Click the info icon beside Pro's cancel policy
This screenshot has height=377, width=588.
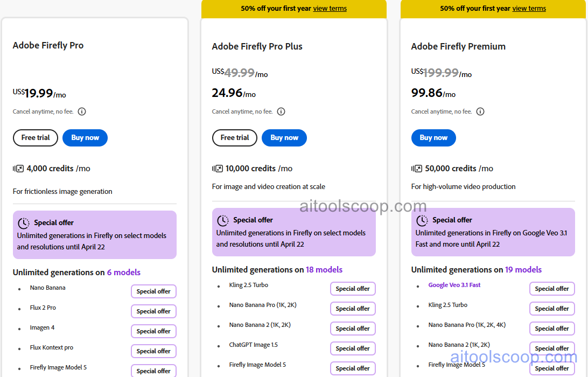click(81, 111)
